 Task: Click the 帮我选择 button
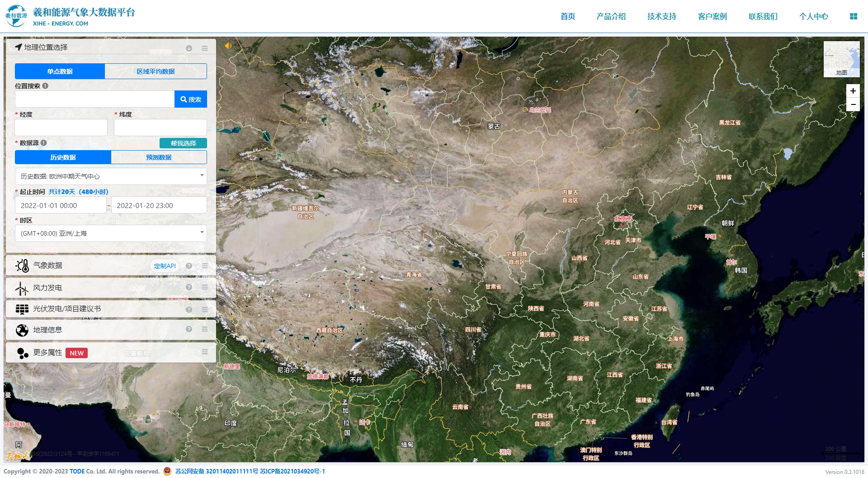183,143
